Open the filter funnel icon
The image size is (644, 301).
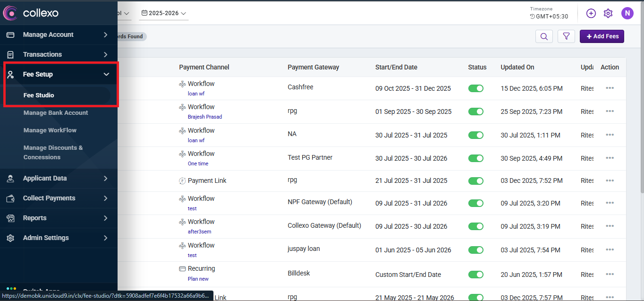click(566, 36)
